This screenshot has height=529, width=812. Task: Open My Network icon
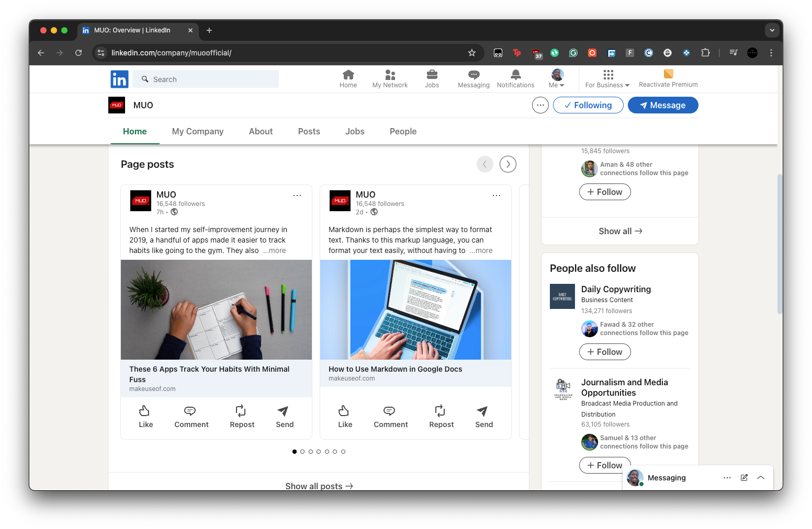(x=389, y=77)
